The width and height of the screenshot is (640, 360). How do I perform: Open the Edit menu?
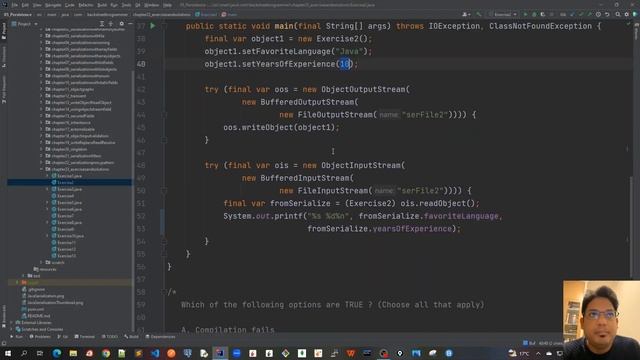(x=25, y=5)
